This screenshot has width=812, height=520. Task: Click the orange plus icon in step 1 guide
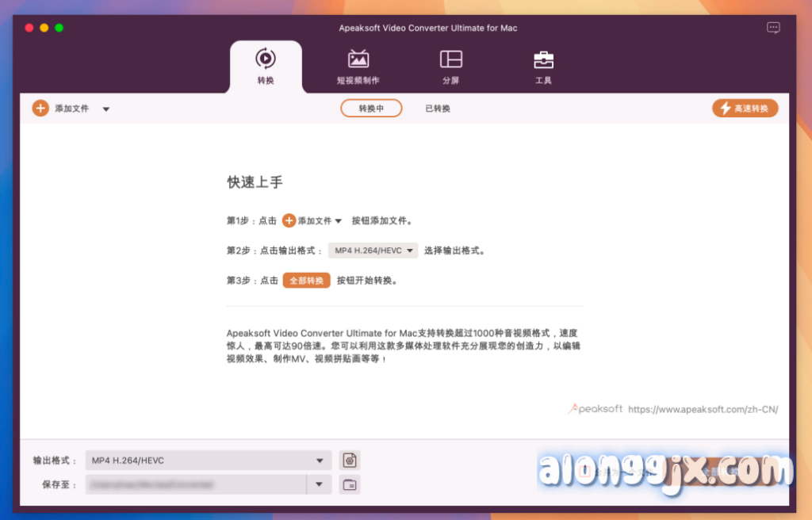click(289, 220)
